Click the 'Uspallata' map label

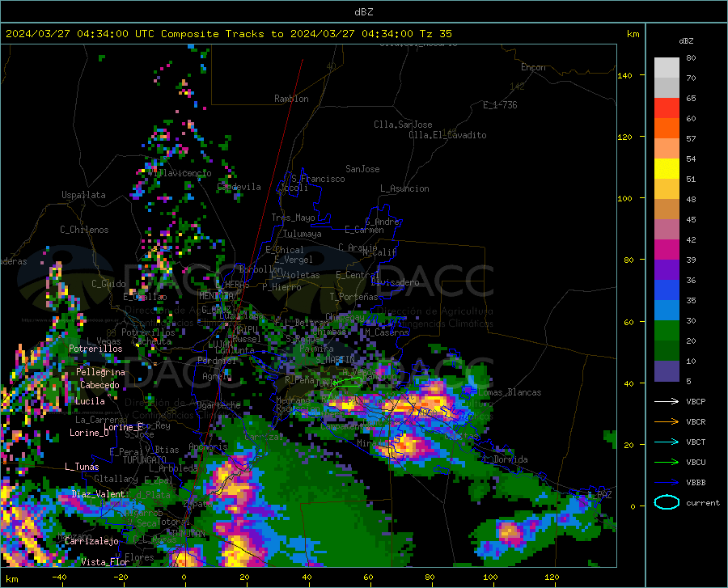pyautogui.click(x=83, y=195)
